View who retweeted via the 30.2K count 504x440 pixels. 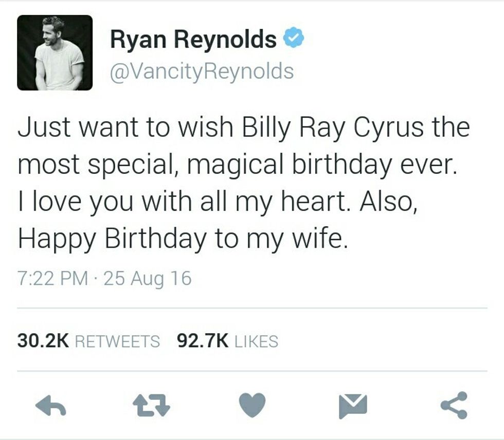(43, 341)
